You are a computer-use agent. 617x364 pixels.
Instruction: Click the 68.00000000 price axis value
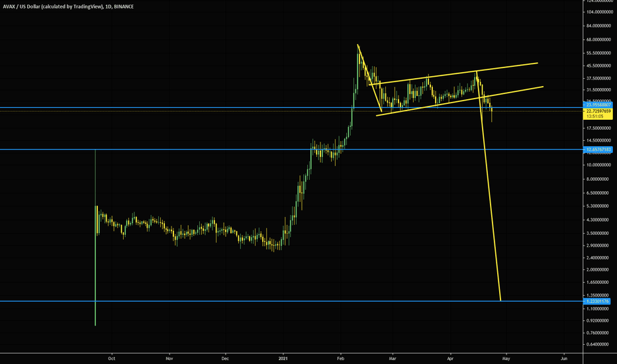(x=598, y=40)
